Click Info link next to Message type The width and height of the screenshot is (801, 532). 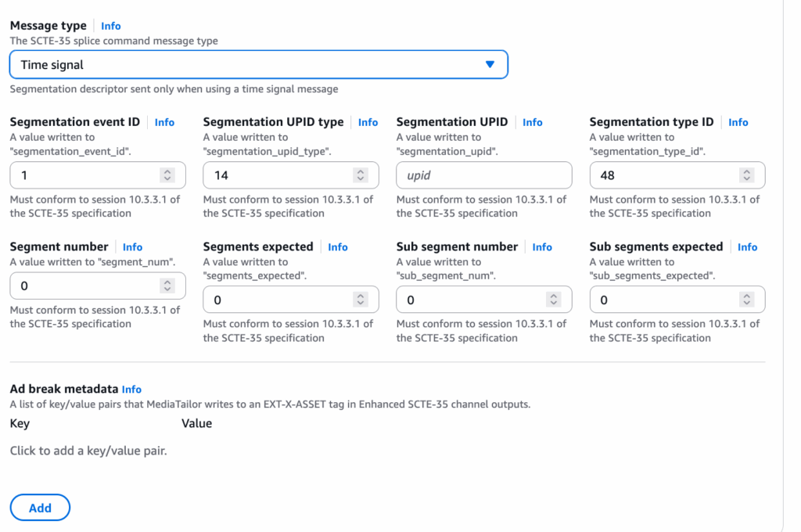click(111, 26)
